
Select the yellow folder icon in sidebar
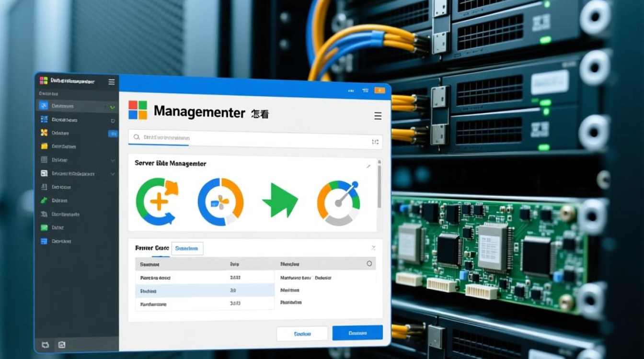(44, 146)
